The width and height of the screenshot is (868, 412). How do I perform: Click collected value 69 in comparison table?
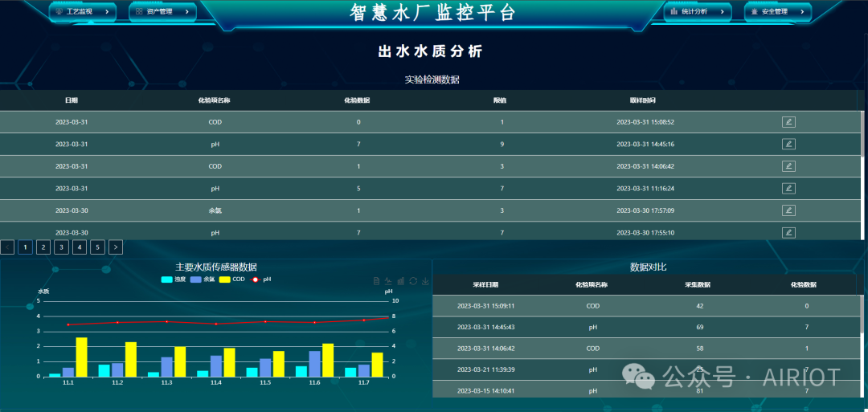pos(700,327)
